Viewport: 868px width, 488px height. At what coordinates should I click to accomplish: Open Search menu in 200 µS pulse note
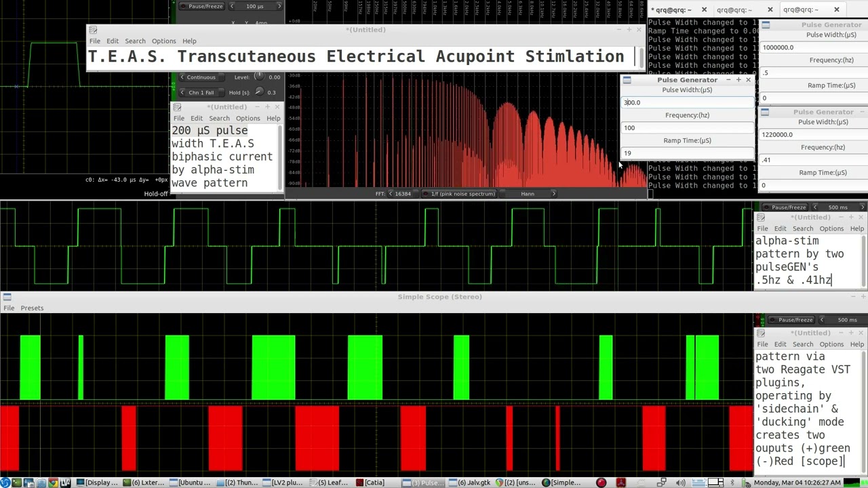click(x=219, y=119)
